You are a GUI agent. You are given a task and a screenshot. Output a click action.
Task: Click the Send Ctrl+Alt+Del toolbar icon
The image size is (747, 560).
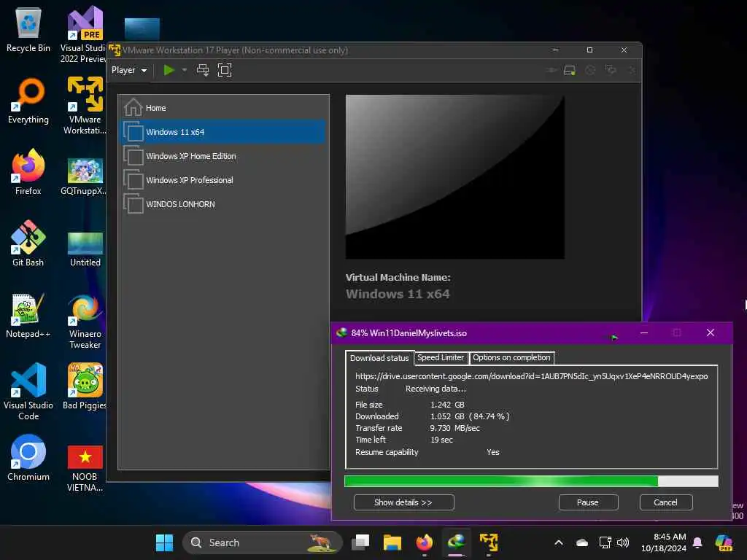[203, 70]
